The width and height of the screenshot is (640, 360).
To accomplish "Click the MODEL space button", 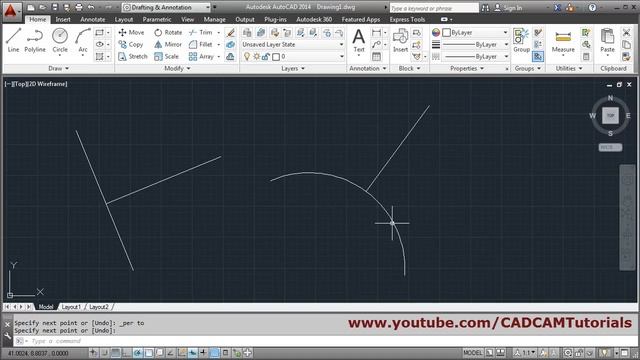I will 473,353.
